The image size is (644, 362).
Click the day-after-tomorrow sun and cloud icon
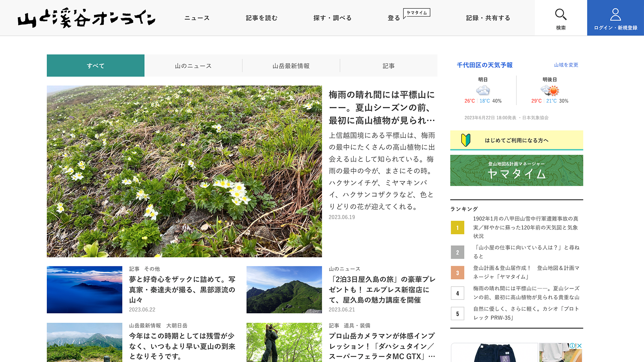(x=550, y=91)
